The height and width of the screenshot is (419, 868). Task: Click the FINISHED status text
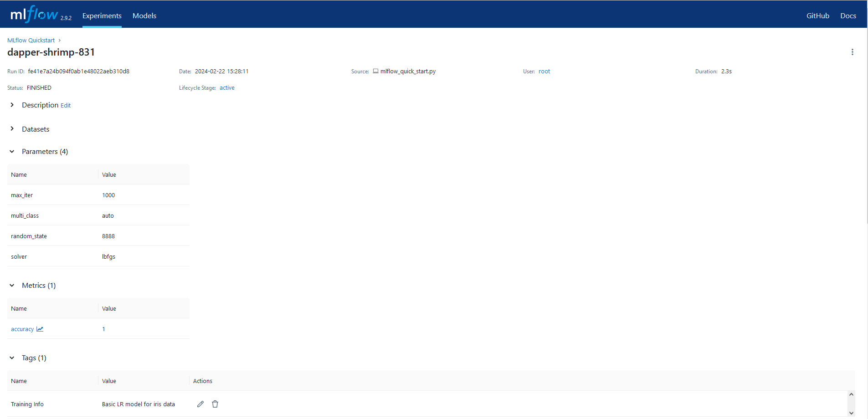[39, 87]
